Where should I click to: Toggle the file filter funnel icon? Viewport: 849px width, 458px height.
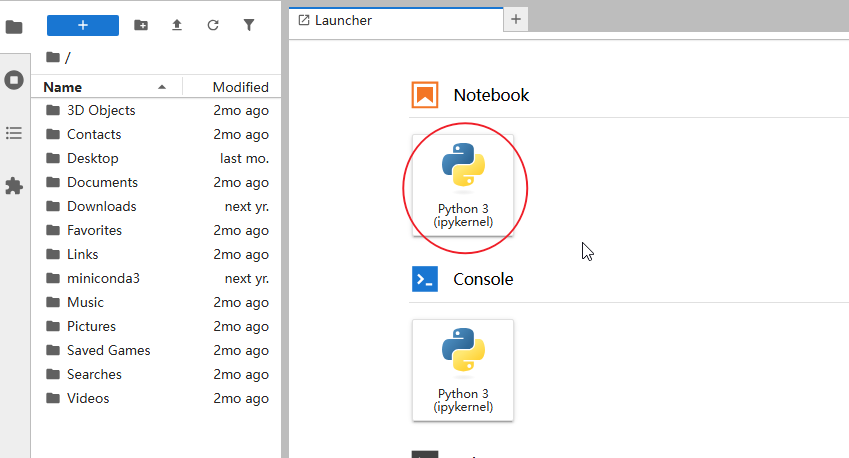pyautogui.click(x=249, y=25)
